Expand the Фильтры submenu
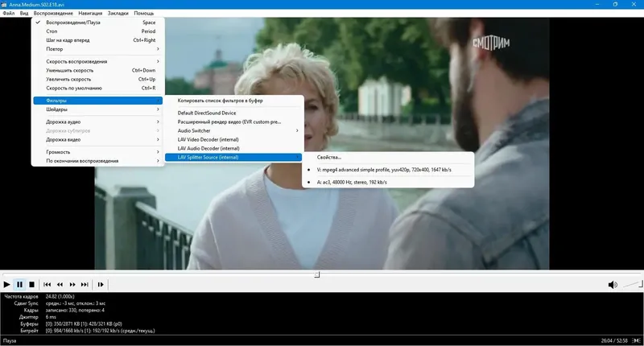This screenshot has width=644, height=346. (97, 101)
